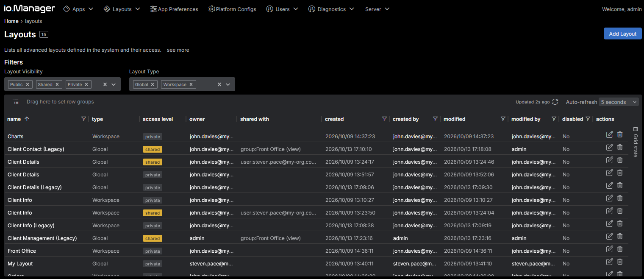Sort by the name column header
This screenshot has height=279, width=644.
point(14,119)
